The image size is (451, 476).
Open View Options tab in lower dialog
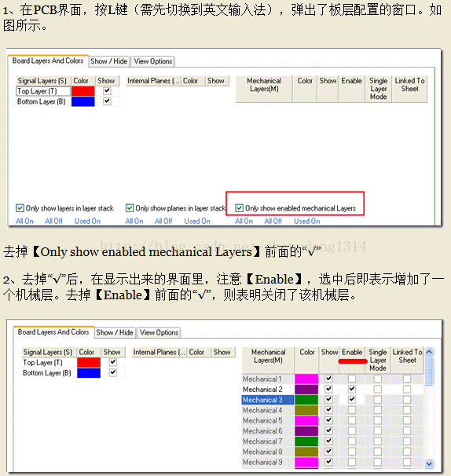tap(159, 333)
